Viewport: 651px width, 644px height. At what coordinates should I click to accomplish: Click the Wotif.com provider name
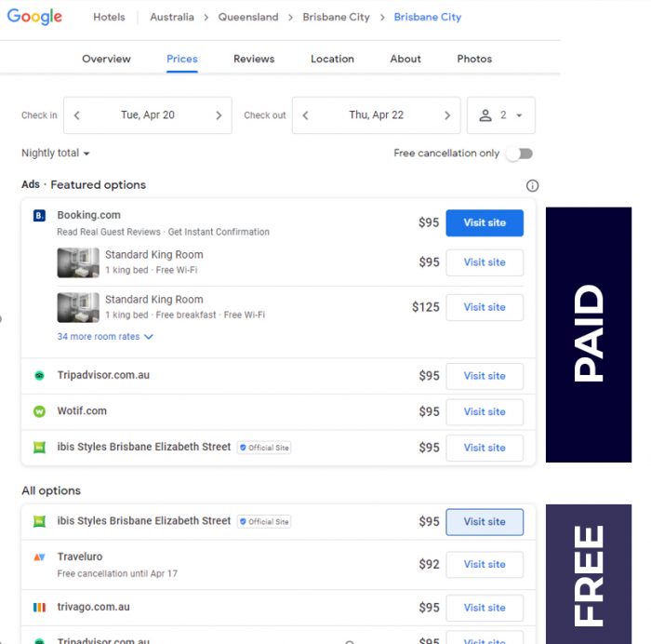82,411
